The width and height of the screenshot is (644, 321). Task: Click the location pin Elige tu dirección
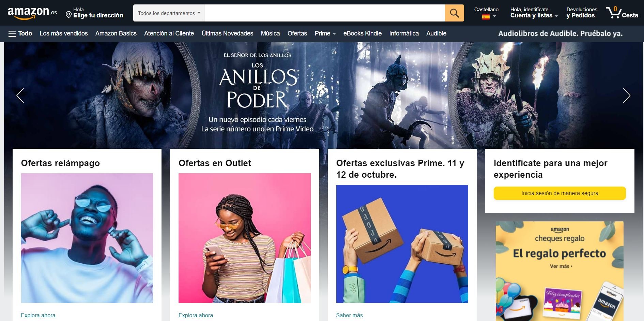coord(94,13)
